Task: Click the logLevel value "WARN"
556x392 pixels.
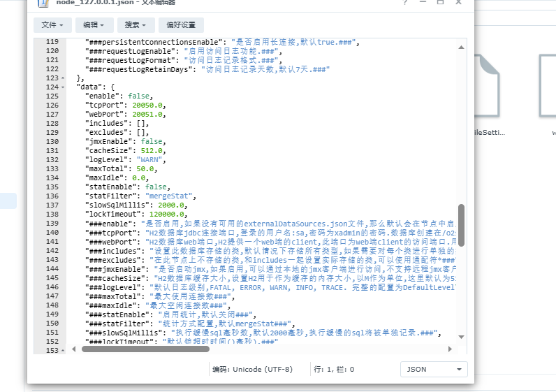Action: pyautogui.click(x=149, y=160)
